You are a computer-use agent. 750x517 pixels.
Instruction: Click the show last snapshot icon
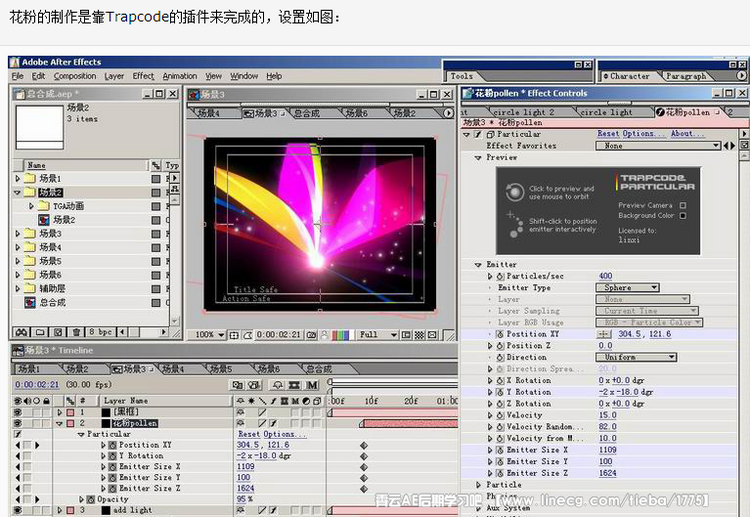pos(324,335)
